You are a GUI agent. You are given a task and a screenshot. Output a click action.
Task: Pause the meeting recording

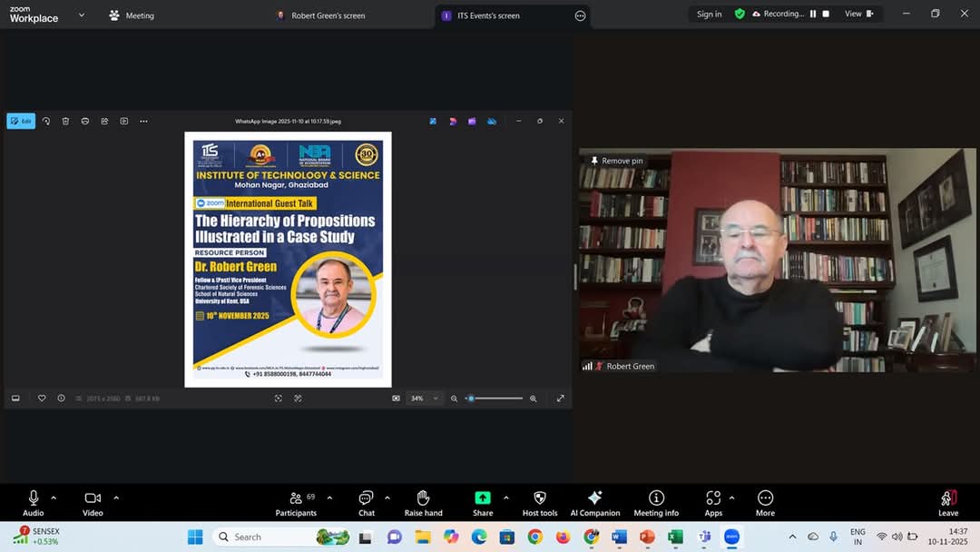813,15
